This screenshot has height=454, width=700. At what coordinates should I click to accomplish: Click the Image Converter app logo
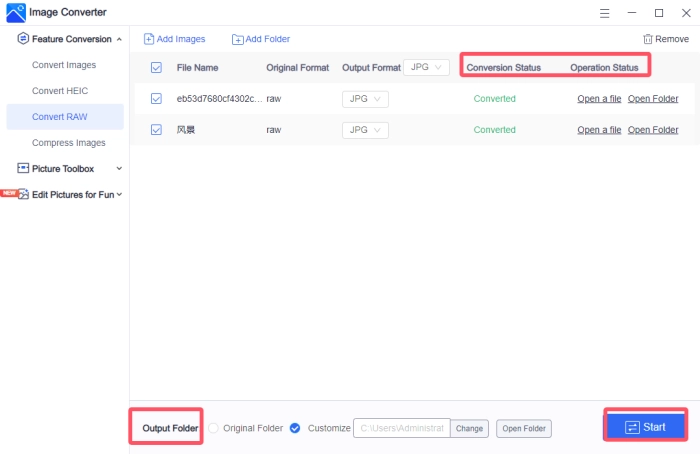[x=16, y=13]
